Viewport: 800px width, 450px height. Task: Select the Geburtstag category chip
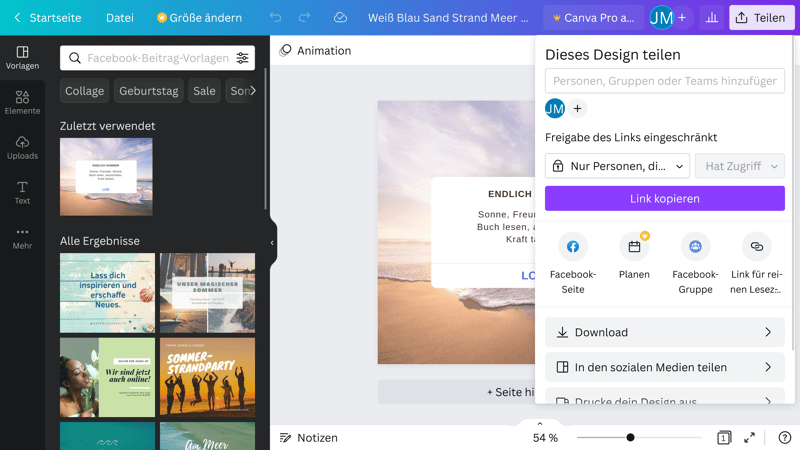[x=148, y=91]
